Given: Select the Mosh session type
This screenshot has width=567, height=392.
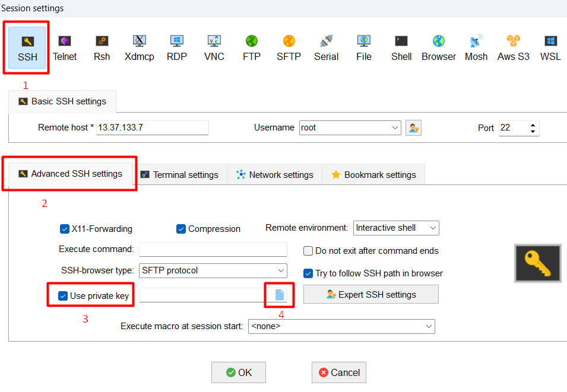Looking at the screenshot, I should (476, 47).
